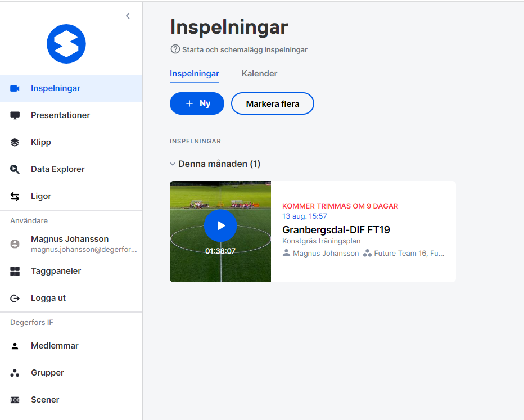The width and height of the screenshot is (524, 420).
Task: Click the help question mark icon
Action: [175, 49]
